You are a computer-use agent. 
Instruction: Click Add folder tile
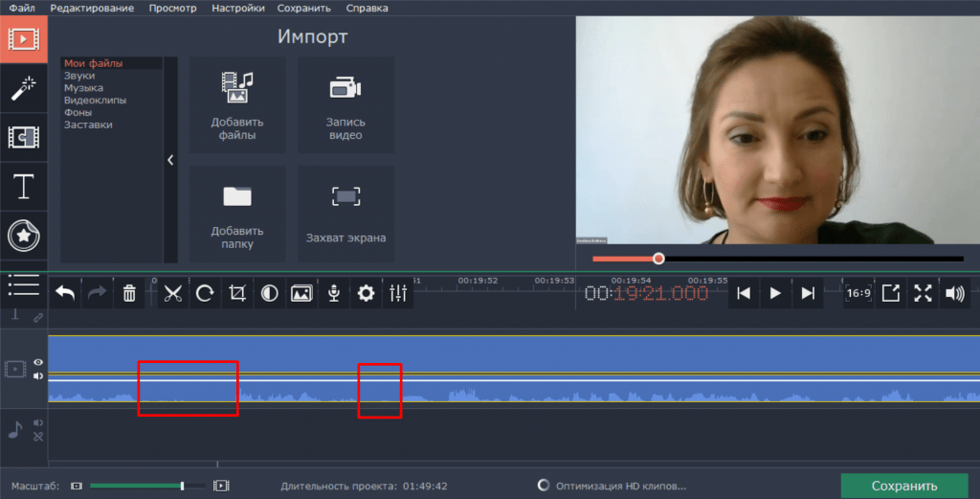tap(237, 214)
